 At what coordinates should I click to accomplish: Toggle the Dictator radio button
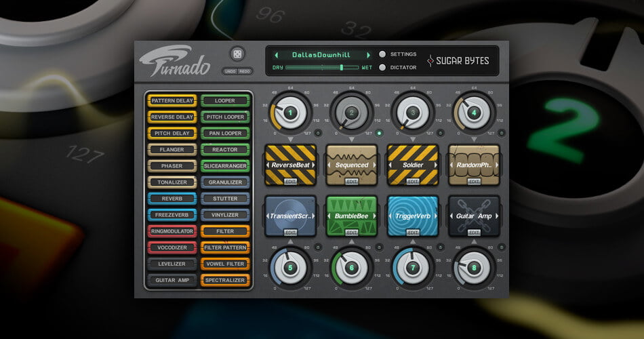[x=382, y=67]
